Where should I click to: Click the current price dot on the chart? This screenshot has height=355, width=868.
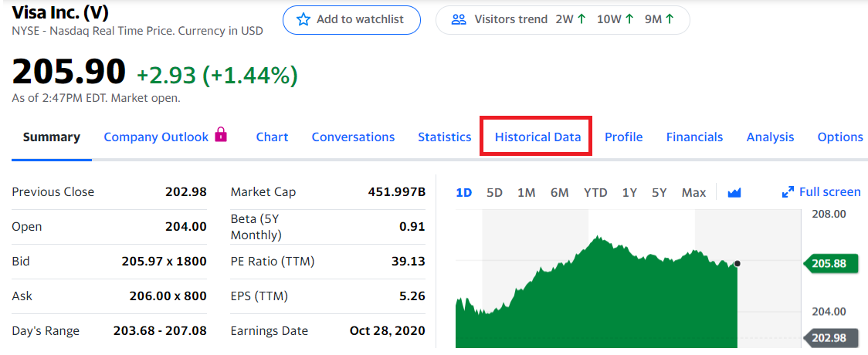(x=737, y=263)
